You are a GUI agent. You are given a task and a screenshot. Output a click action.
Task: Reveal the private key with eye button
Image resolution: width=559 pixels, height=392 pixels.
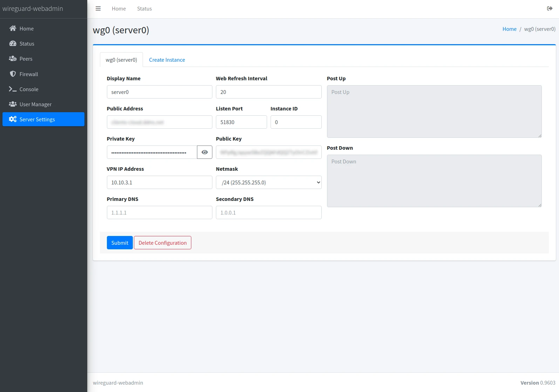click(205, 152)
